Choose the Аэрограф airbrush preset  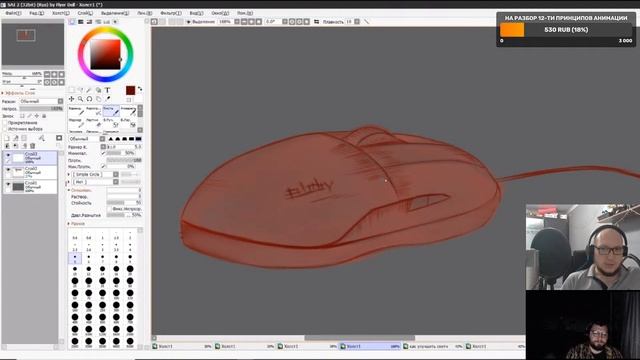point(93,111)
